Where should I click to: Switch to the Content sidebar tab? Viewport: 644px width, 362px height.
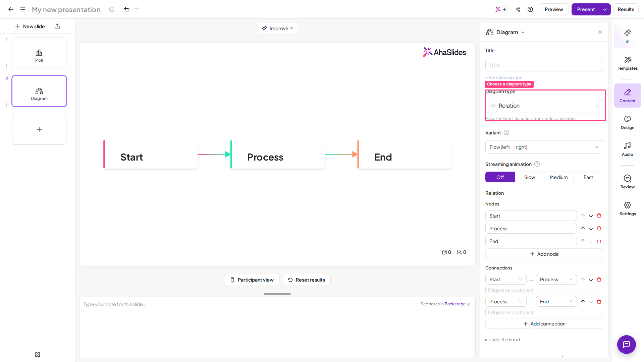point(627,96)
